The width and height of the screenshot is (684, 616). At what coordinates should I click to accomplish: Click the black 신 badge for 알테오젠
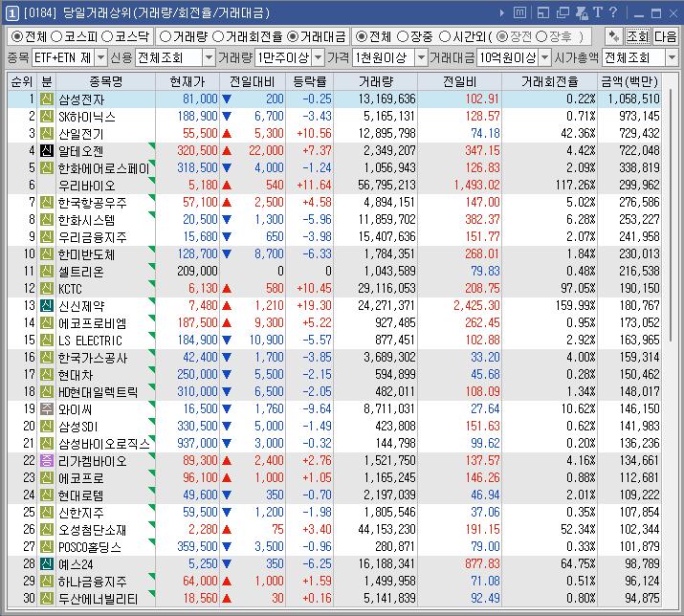pos(47,150)
